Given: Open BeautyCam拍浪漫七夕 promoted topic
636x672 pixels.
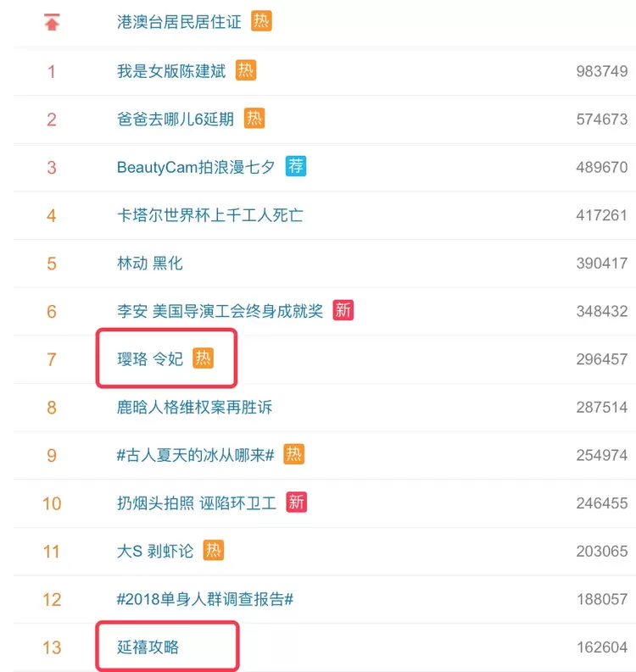Looking at the screenshot, I should click(x=196, y=167).
